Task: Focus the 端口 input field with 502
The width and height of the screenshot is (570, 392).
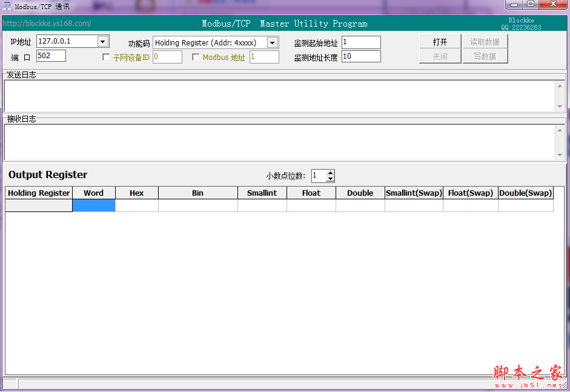Action: (x=51, y=56)
